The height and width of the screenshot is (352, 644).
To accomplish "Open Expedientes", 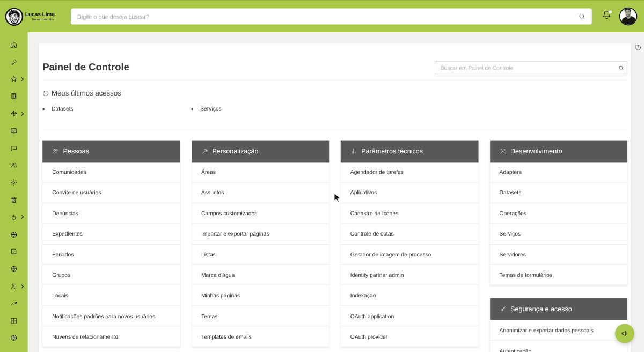I will [111, 234].
